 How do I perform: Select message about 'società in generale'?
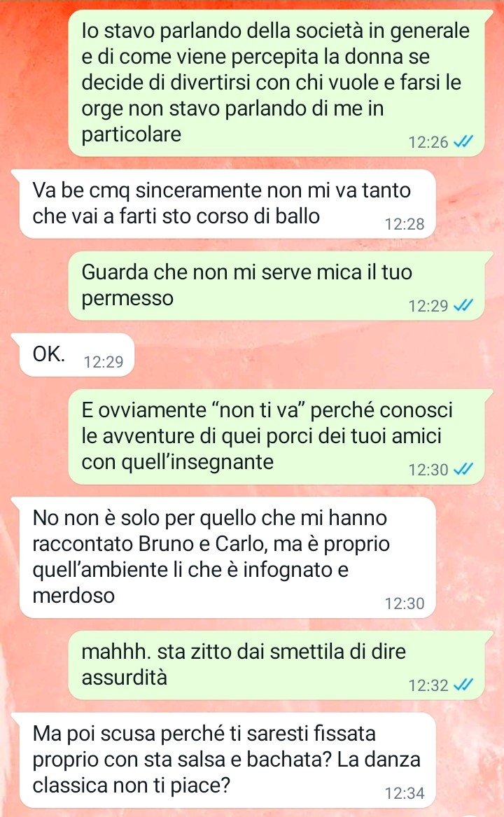[276, 83]
